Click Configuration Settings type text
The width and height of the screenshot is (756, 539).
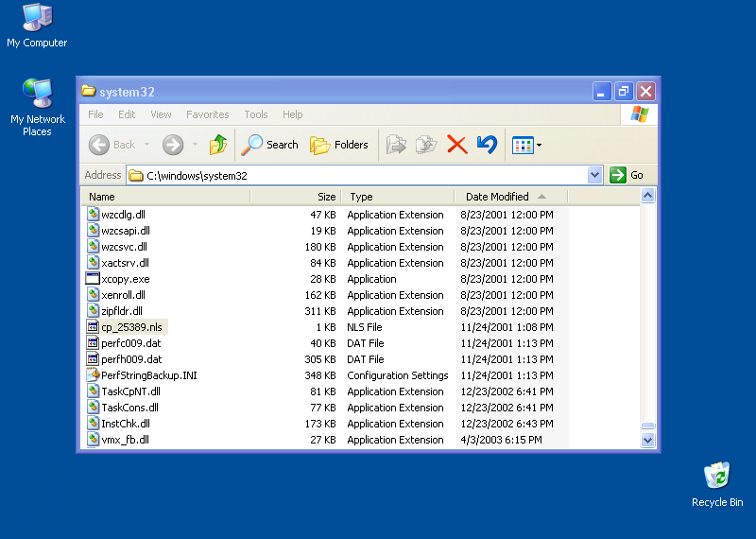click(x=397, y=374)
